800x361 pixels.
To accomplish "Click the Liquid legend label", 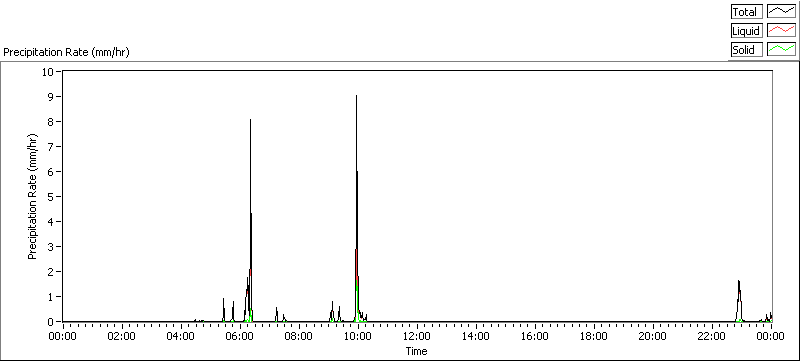I will [746, 31].
